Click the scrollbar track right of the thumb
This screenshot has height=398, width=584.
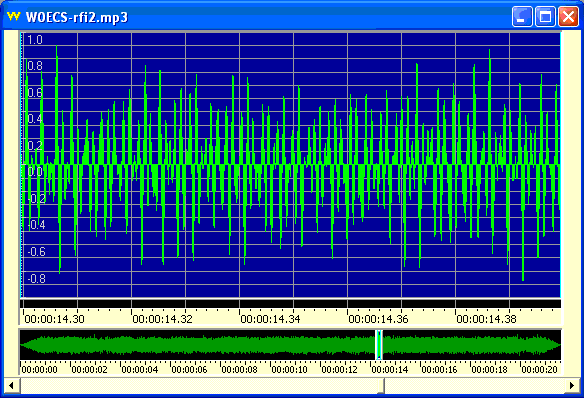[474, 385]
